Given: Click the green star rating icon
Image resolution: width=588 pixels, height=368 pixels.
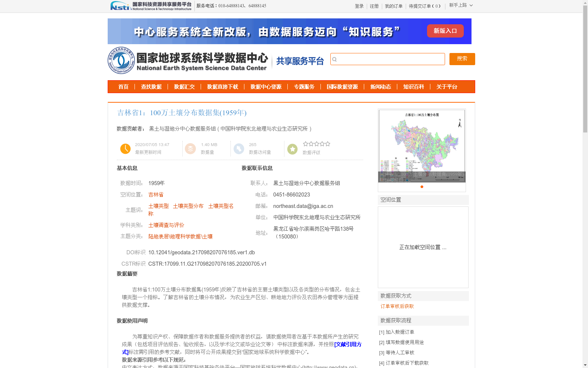Looking at the screenshot, I should coord(293,149).
